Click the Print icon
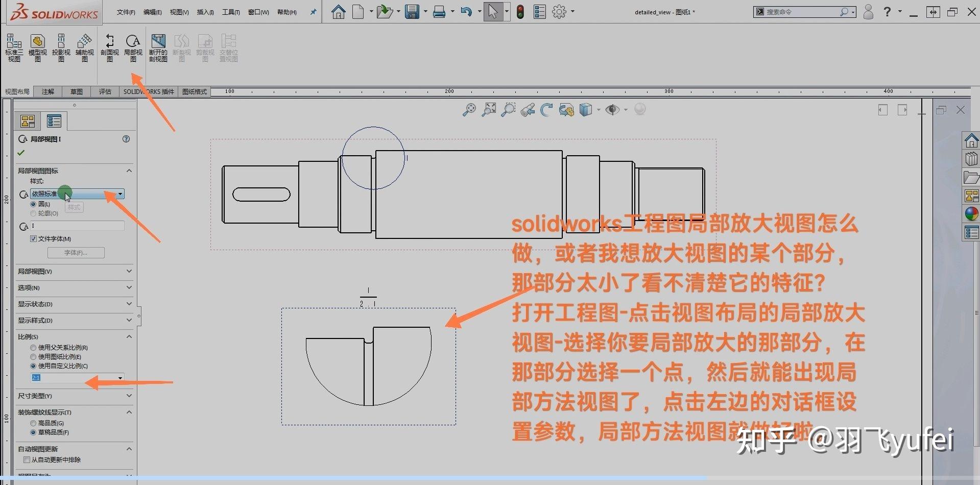 [x=439, y=12]
